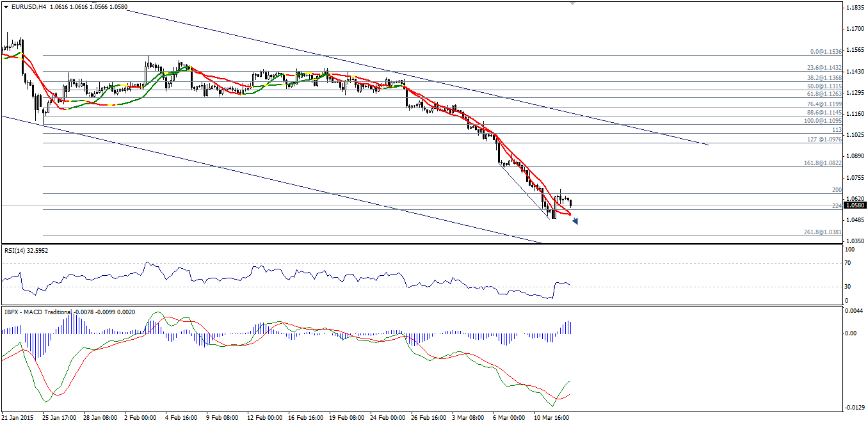Click Fibonacci label 0.0@1.1536
The image size is (868, 423).
click(x=826, y=52)
